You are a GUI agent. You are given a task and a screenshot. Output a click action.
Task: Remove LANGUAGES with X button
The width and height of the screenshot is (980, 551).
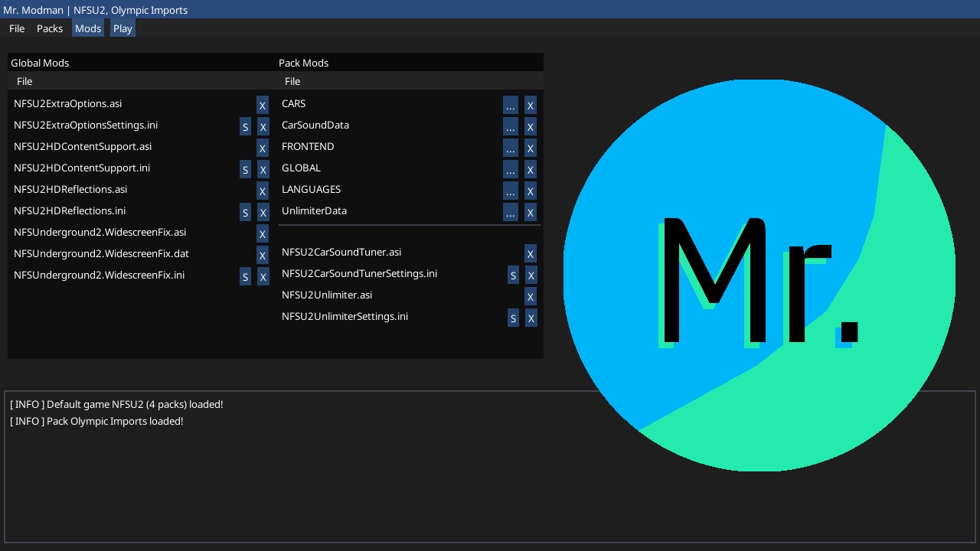coord(531,191)
